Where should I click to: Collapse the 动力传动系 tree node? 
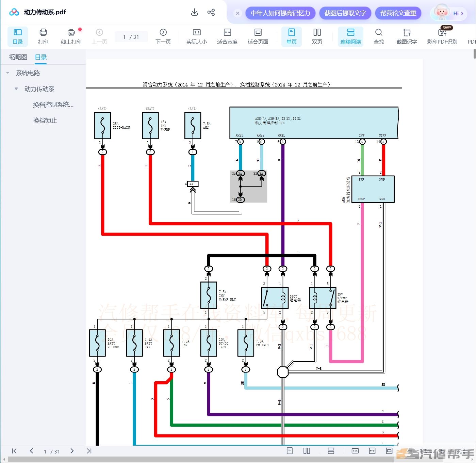click(16, 89)
